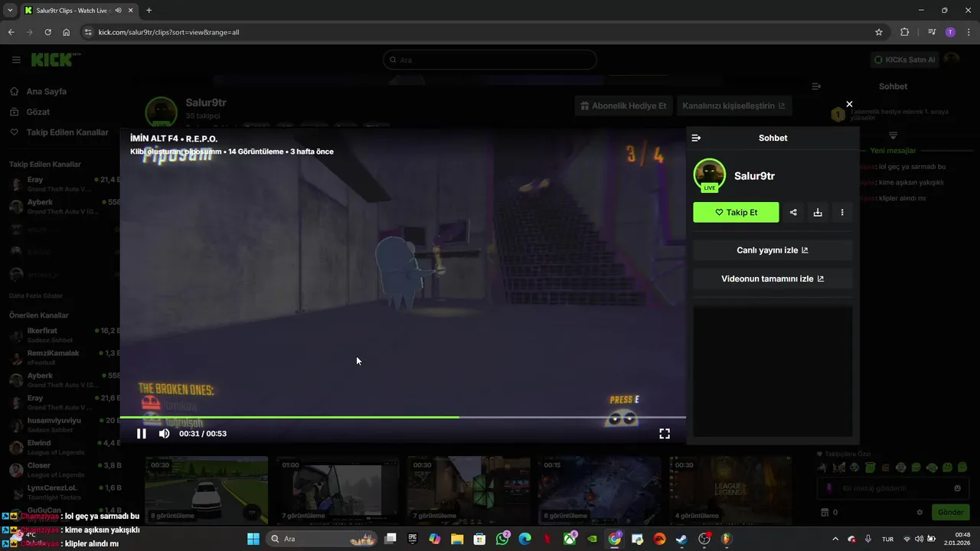The height and width of the screenshot is (551, 980).
Task: Open Videonun tamamını izle link
Action: pos(773,279)
